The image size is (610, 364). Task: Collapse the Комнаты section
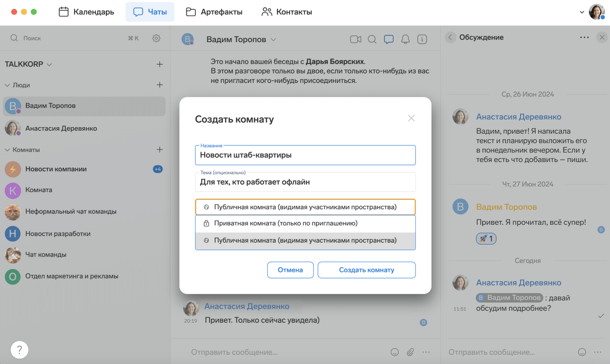pyautogui.click(x=7, y=150)
